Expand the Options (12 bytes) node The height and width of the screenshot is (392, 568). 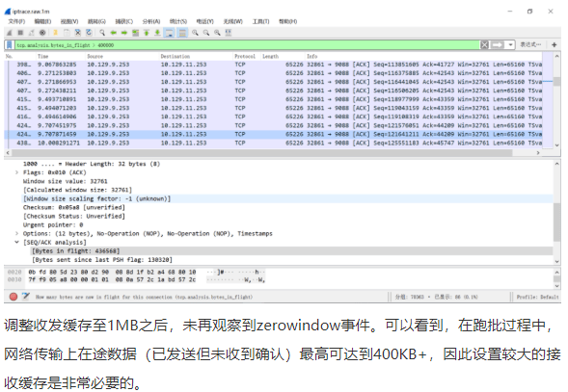pos(16,233)
